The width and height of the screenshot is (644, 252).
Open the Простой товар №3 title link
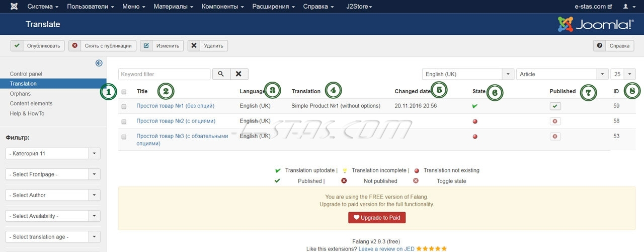[182, 140]
